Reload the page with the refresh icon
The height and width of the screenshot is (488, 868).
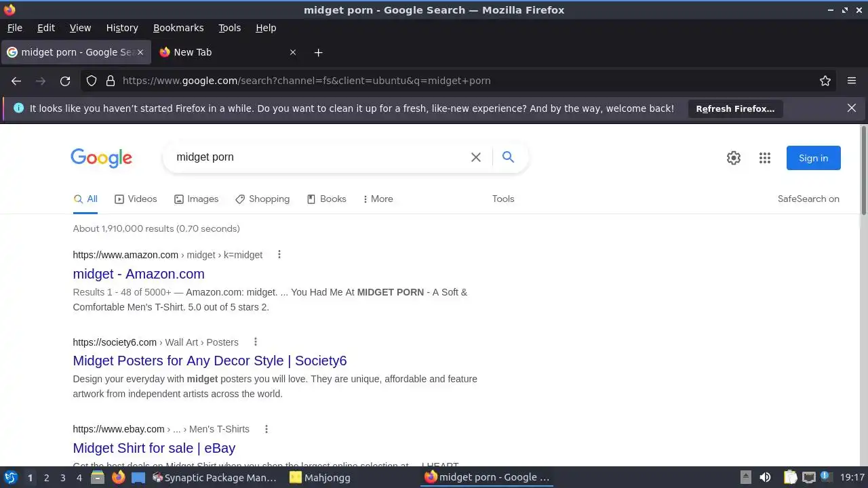click(65, 81)
